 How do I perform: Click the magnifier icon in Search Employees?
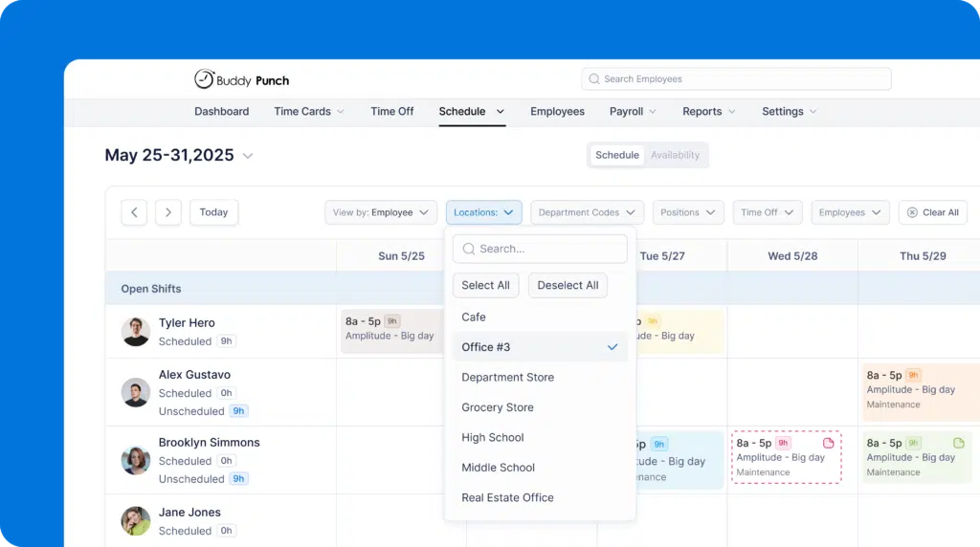pyautogui.click(x=594, y=79)
